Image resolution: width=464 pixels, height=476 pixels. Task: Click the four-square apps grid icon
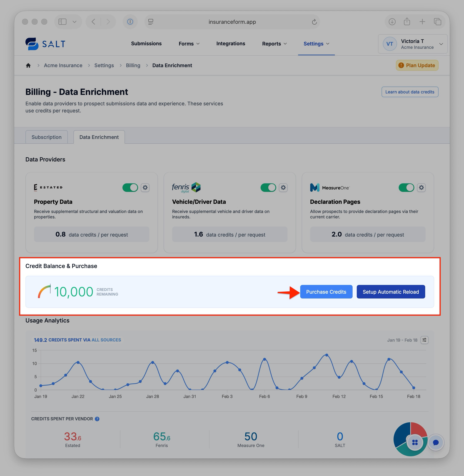(x=415, y=442)
